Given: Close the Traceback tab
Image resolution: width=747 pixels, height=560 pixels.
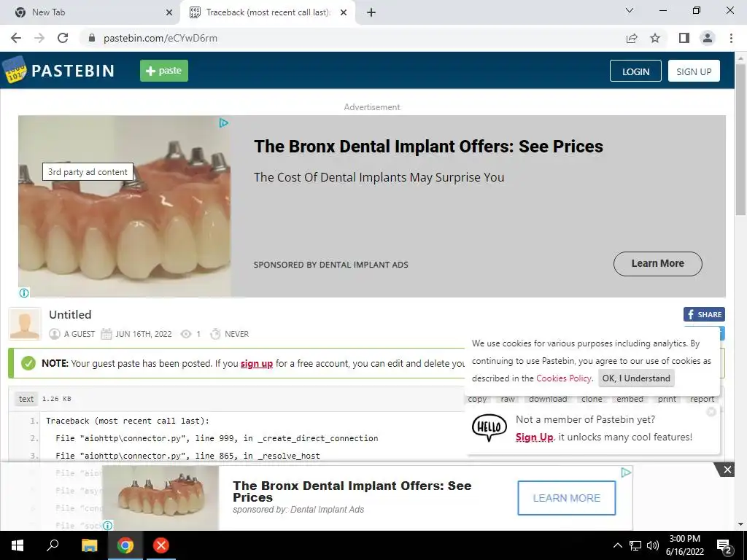Looking at the screenshot, I should point(344,12).
